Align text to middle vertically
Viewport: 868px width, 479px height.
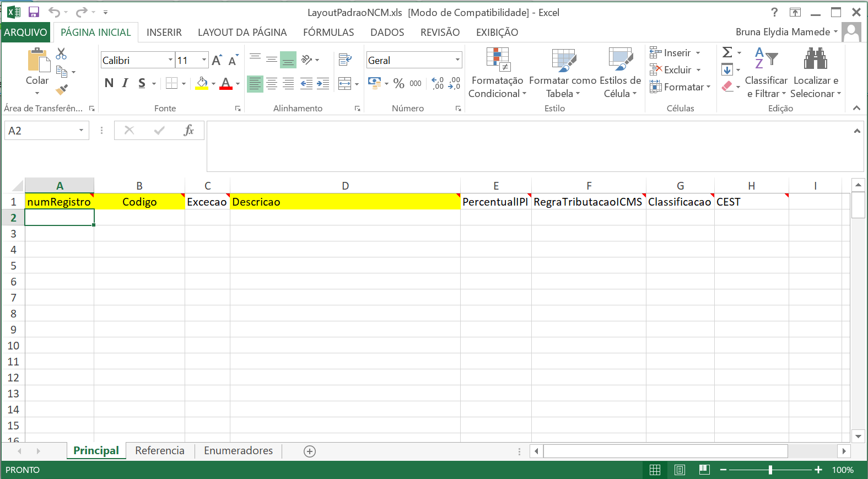[x=272, y=59]
